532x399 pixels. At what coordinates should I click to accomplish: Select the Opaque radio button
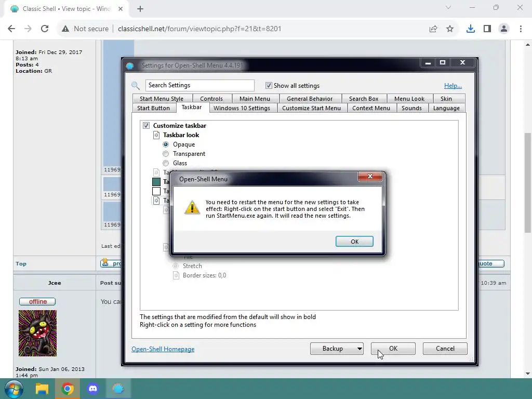[x=166, y=144]
